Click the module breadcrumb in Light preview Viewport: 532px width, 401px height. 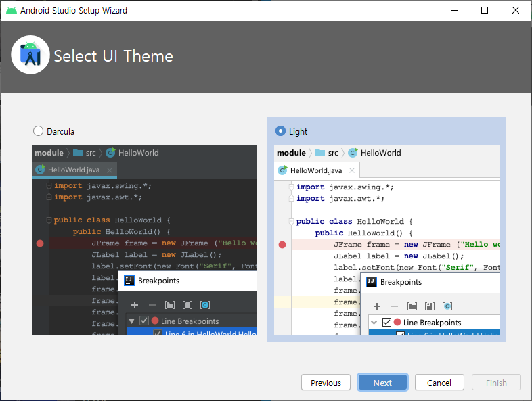[x=291, y=153]
